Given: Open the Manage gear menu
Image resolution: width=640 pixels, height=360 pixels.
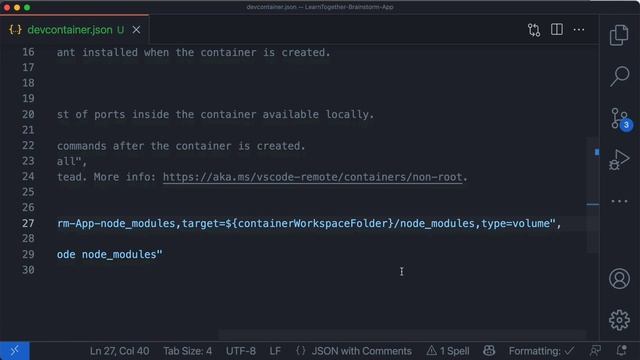Looking at the screenshot, I should pos(619,320).
